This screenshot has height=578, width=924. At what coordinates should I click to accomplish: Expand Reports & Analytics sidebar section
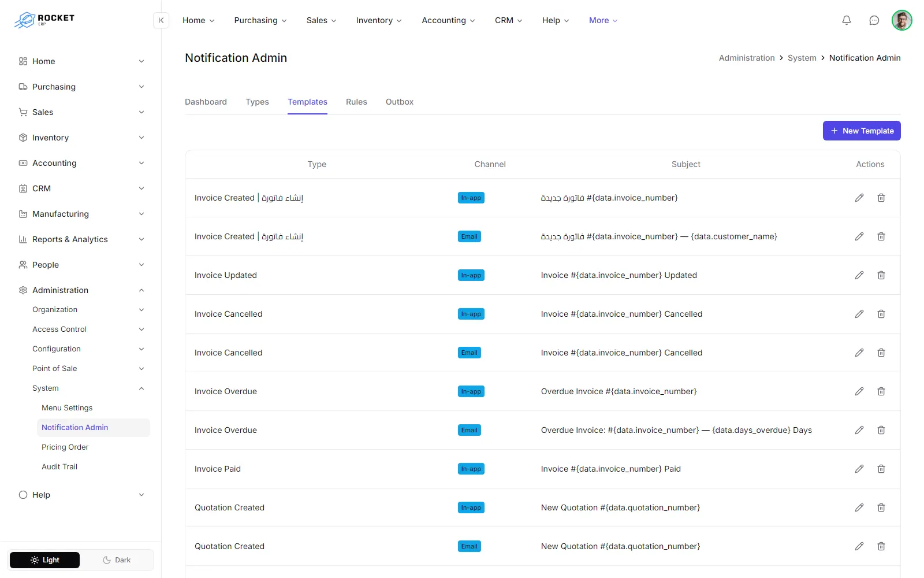pos(81,239)
